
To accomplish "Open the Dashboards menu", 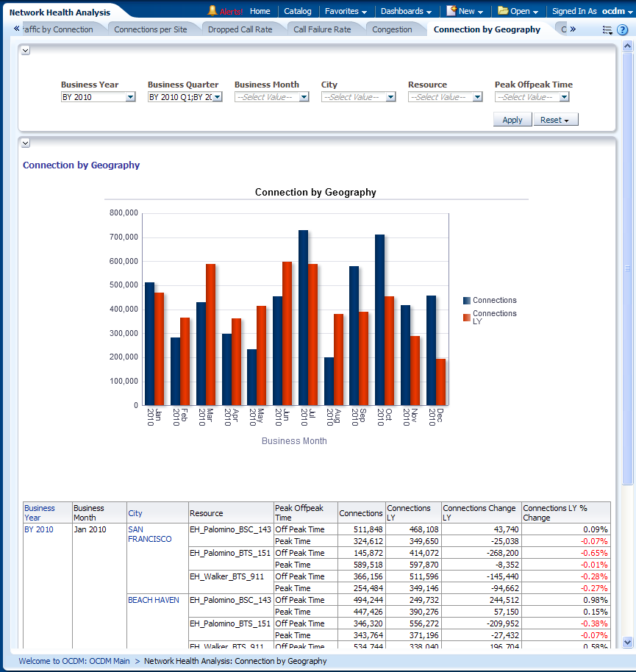I will pyautogui.click(x=406, y=11).
